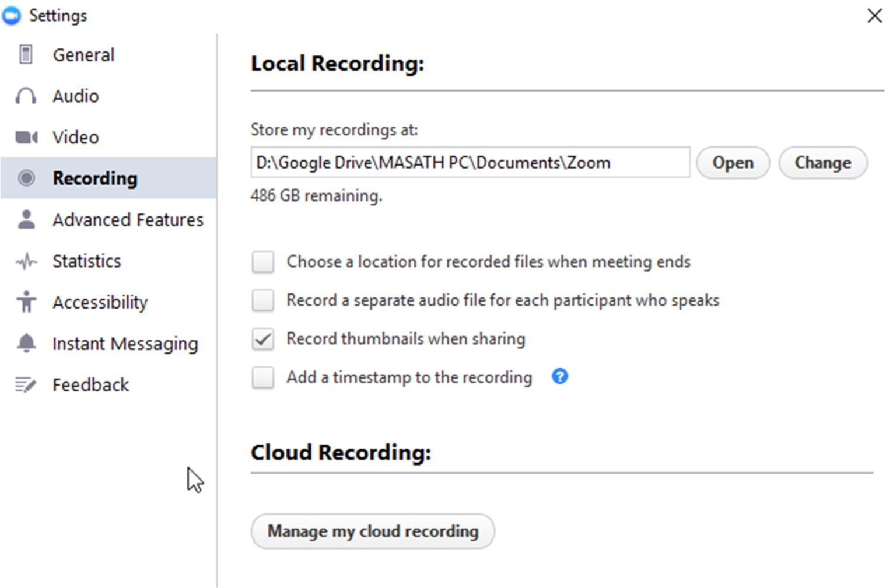Screen dimensions: 896x588
Task: Select the Recording record-circle icon
Action: 24,178
